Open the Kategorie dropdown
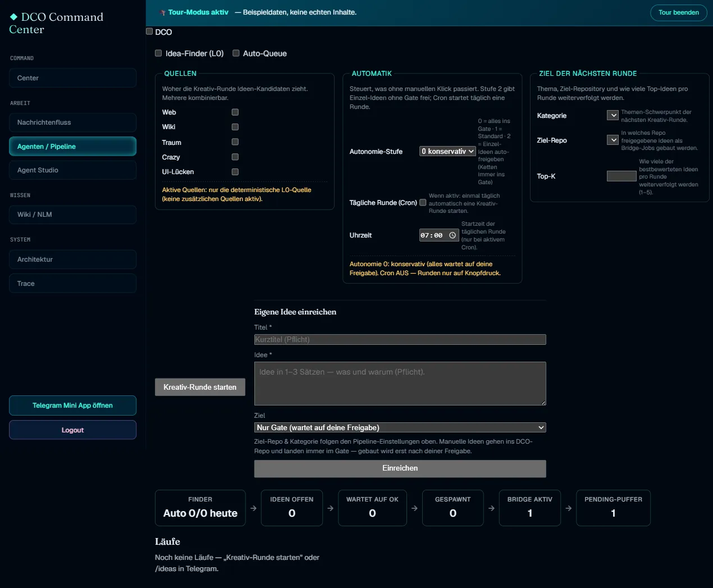The image size is (713, 588). (x=613, y=115)
